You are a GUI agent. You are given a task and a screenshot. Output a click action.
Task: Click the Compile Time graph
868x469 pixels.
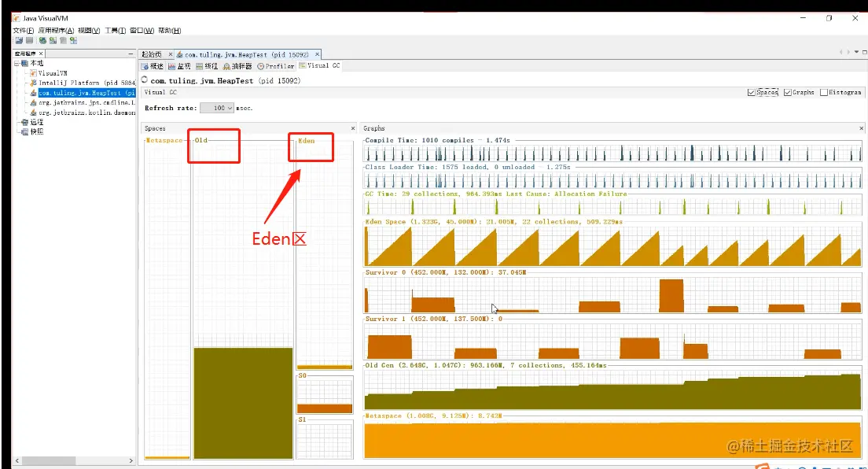pos(612,153)
